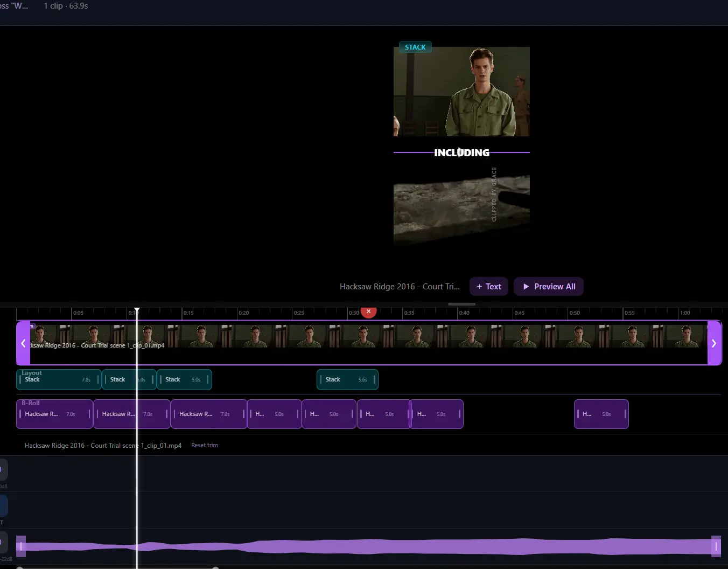Select the isolated H... 5.0s B-Roll clip near 0:50

pos(601,414)
